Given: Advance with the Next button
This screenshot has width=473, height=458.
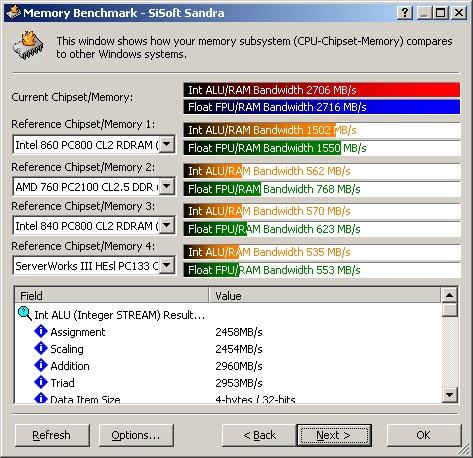Looking at the screenshot, I should (x=334, y=435).
